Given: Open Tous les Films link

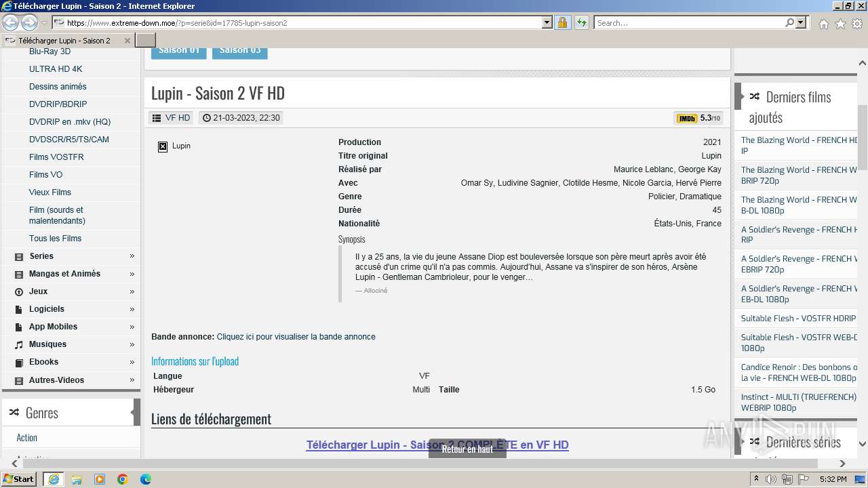Looking at the screenshot, I should [x=55, y=239].
